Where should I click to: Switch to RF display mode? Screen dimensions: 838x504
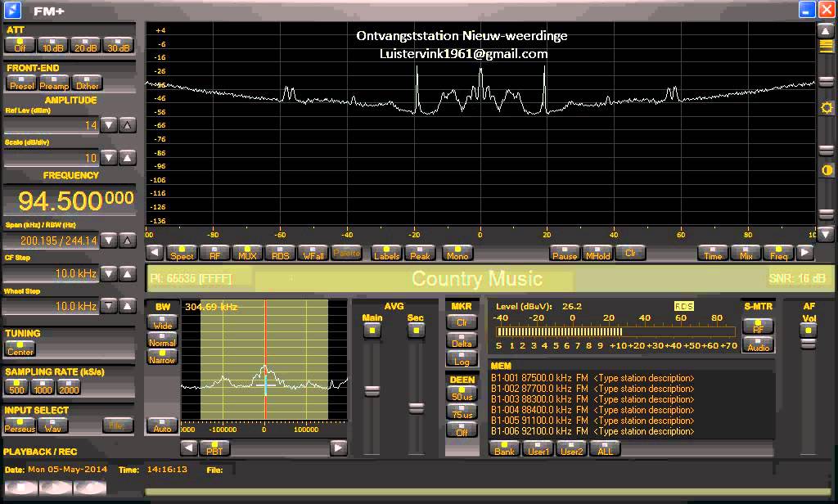pyautogui.click(x=214, y=253)
